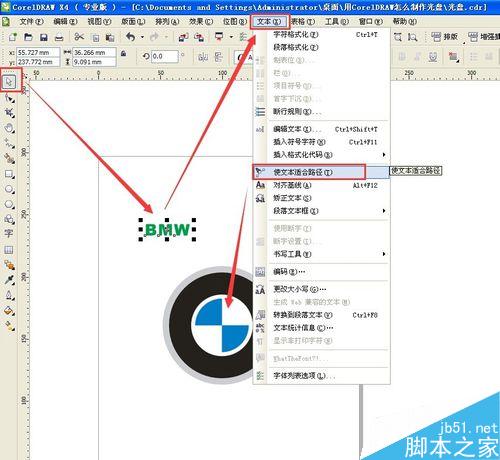Image resolution: width=500 pixels, height=460 pixels.
Task: Open the application launcher dropdown arrow
Action: 231,37
